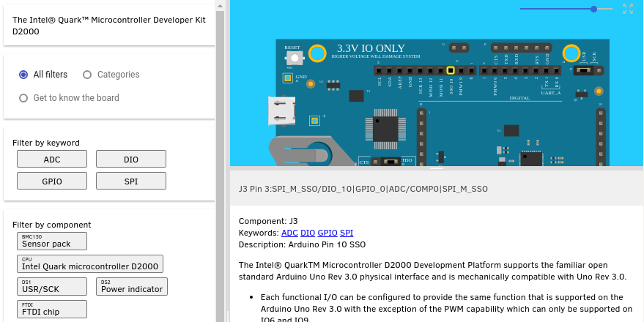The height and width of the screenshot is (322, 644).
Task: Select the All filters radio button
Action: [23, 75]
